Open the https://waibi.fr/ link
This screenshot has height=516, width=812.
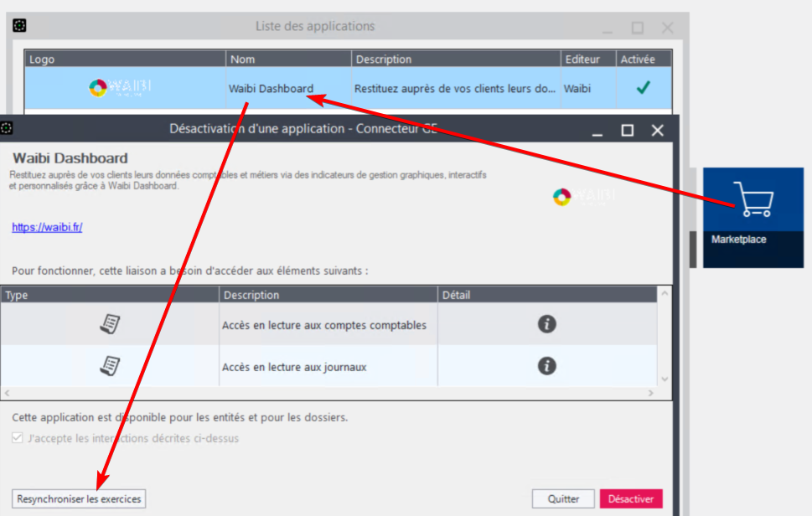(x=47, y=227)
